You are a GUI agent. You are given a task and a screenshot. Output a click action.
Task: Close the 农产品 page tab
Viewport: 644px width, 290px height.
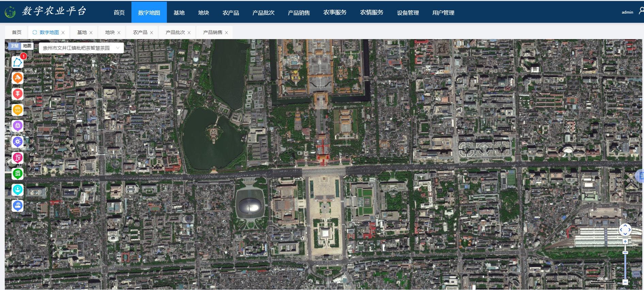tap(152, 33)
